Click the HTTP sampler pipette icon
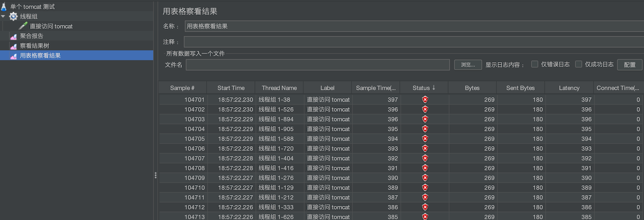The image size is (644, 220). 23,26
